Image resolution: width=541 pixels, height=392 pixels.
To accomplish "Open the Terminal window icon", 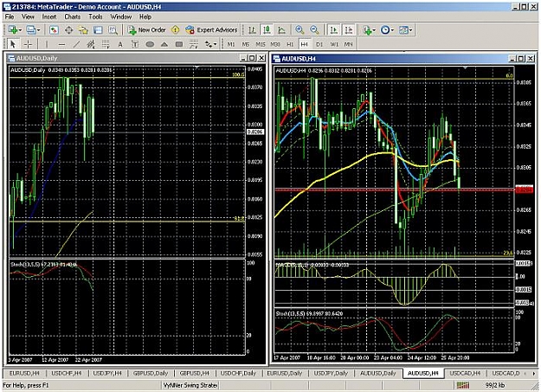I will (x=99, y=30).
